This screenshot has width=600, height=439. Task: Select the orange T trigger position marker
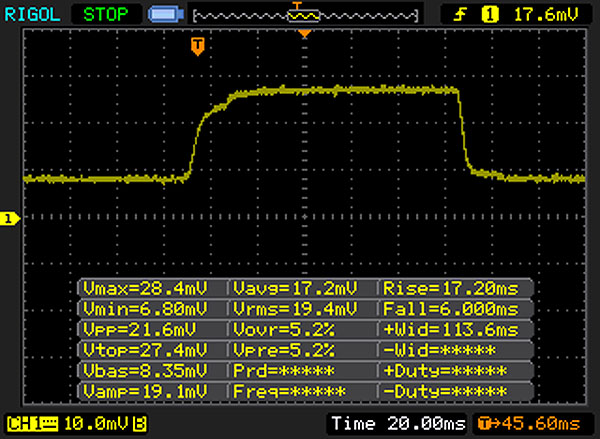(x=198, y=47)
